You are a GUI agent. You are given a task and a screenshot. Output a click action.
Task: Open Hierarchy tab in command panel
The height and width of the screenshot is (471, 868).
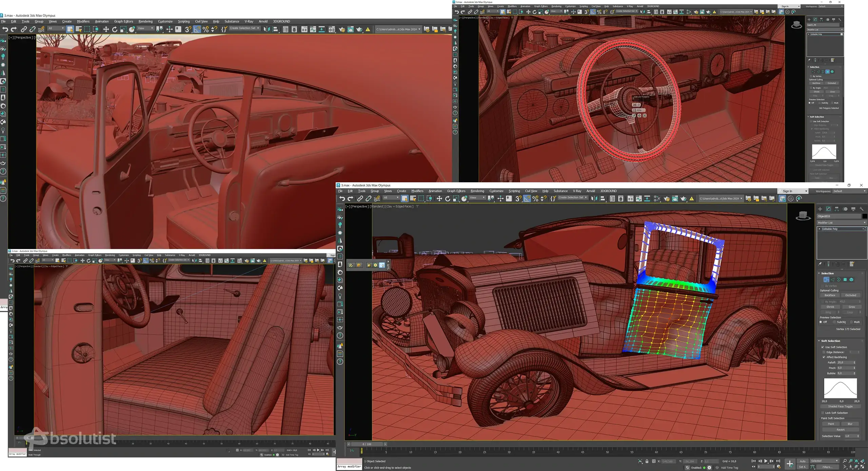click(x=836, y=209)
